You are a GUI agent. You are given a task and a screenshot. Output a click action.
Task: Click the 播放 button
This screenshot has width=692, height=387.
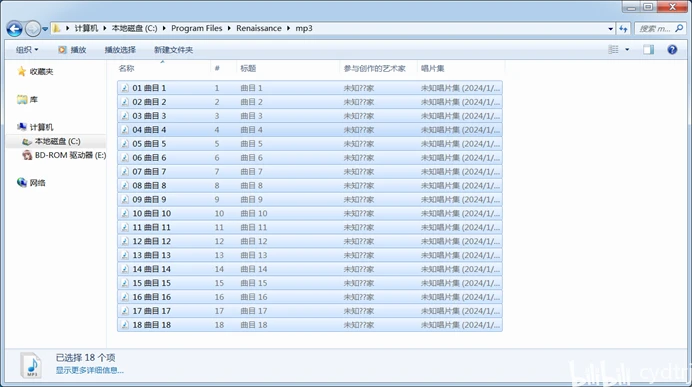72,49
